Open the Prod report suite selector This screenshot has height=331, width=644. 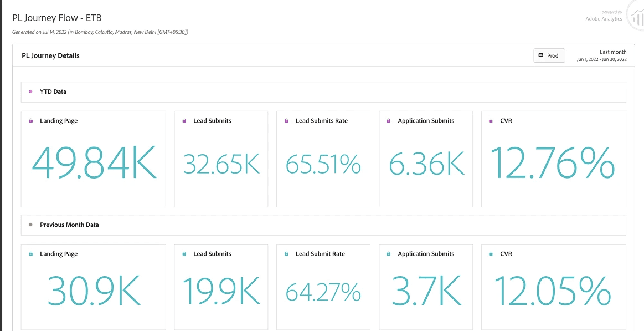(549, 55)
